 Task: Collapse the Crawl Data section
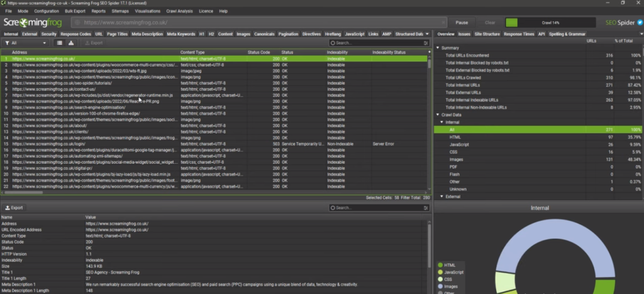[x=438, y=115]
